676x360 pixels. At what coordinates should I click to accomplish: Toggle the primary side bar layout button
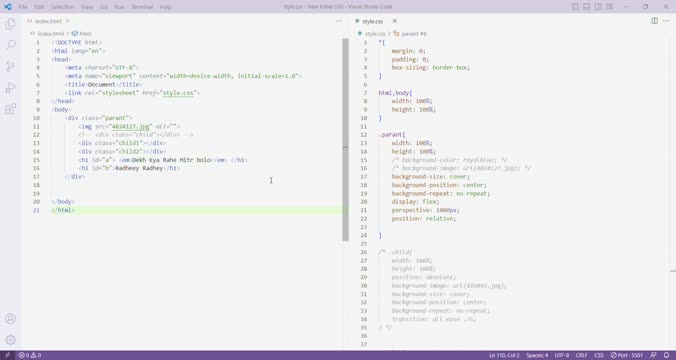[x=575, y=7]
